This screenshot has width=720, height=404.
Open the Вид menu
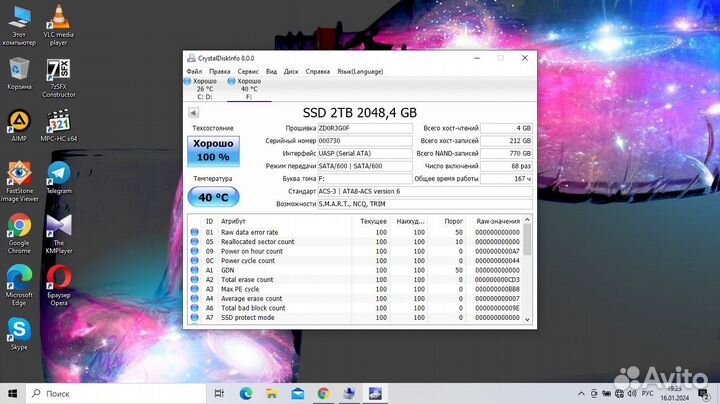coord(271,72)
